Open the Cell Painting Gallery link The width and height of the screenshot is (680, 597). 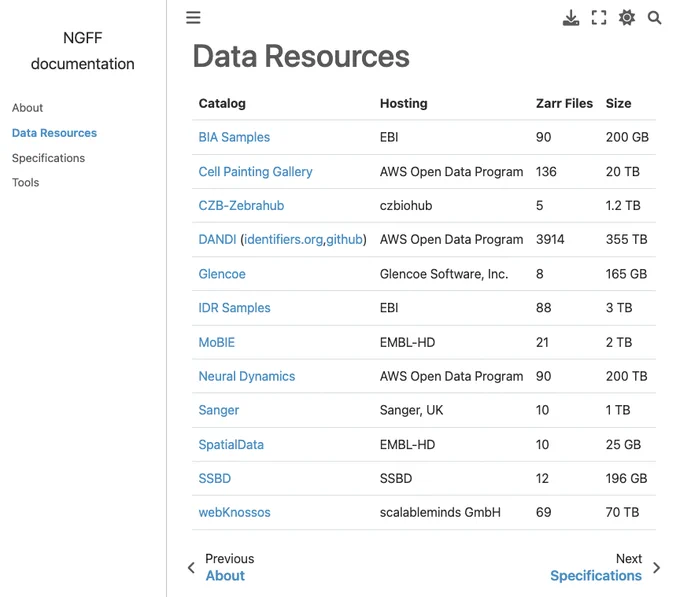[x=255, y=172]
